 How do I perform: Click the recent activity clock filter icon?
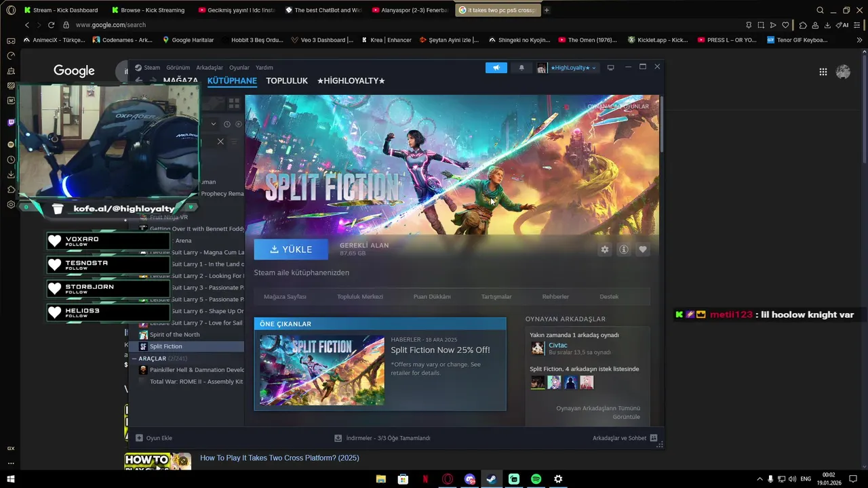(x=227, y=124)
